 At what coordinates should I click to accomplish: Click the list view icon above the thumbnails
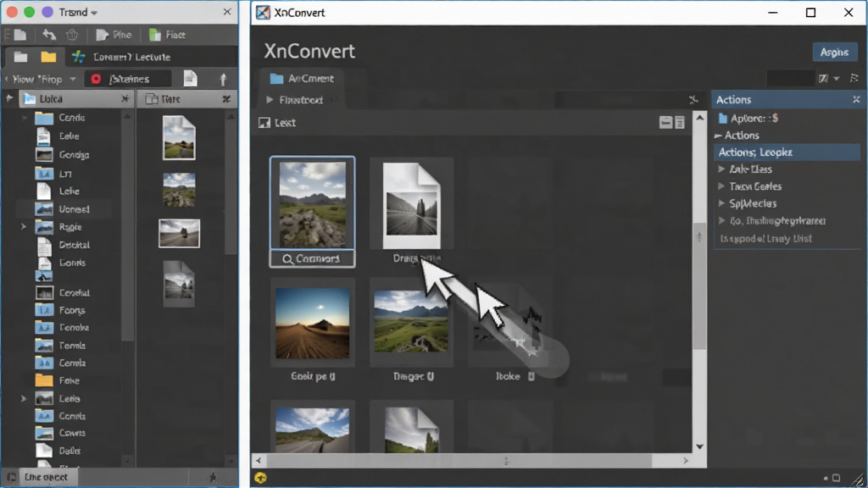click(x=680, y=122)
